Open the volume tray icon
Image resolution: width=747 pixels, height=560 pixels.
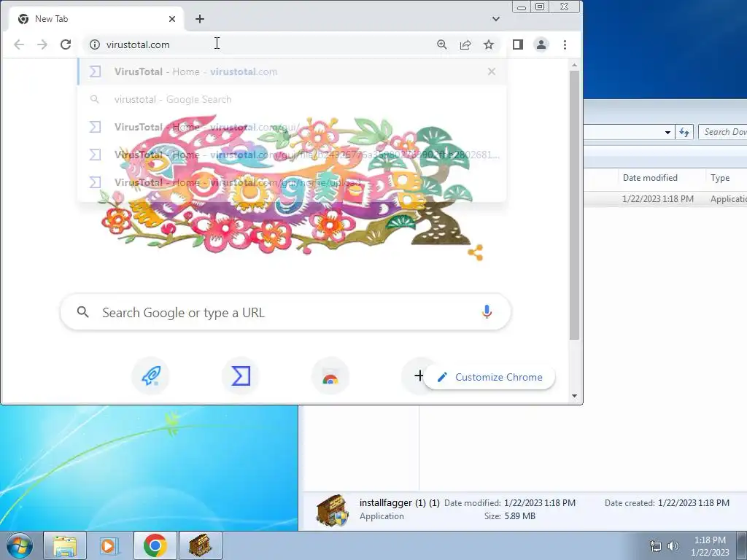point(673,546)
